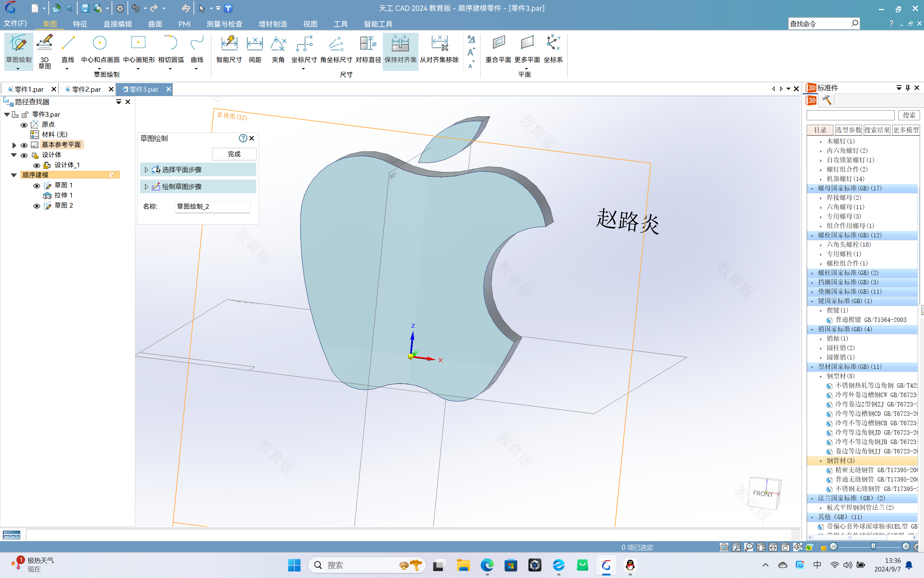Open the 更多模型 tab

906,130
